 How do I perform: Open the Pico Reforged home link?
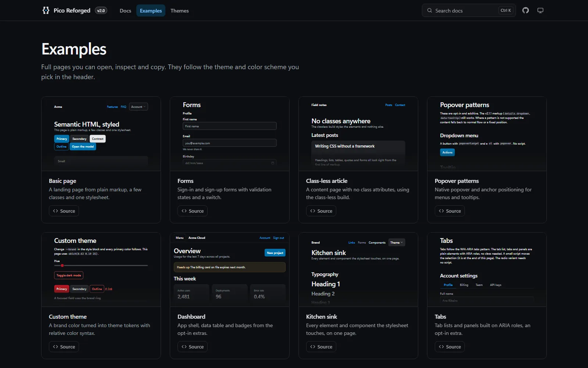click(66, 10)
